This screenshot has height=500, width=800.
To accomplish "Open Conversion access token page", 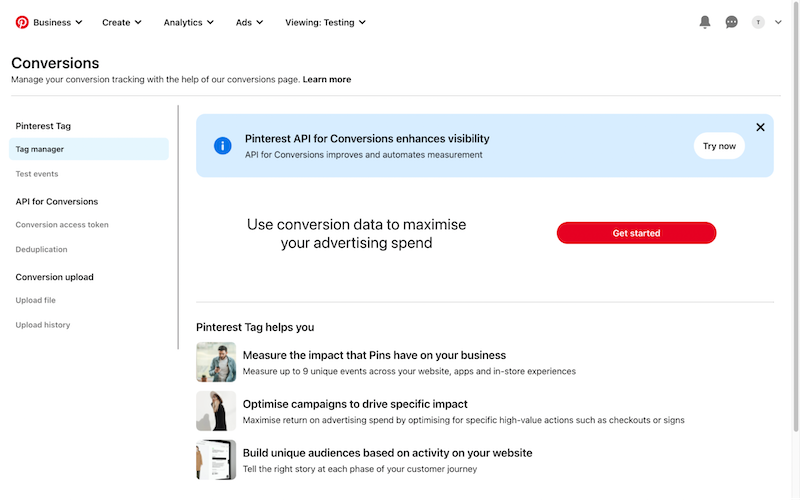I will coord(62,224).
